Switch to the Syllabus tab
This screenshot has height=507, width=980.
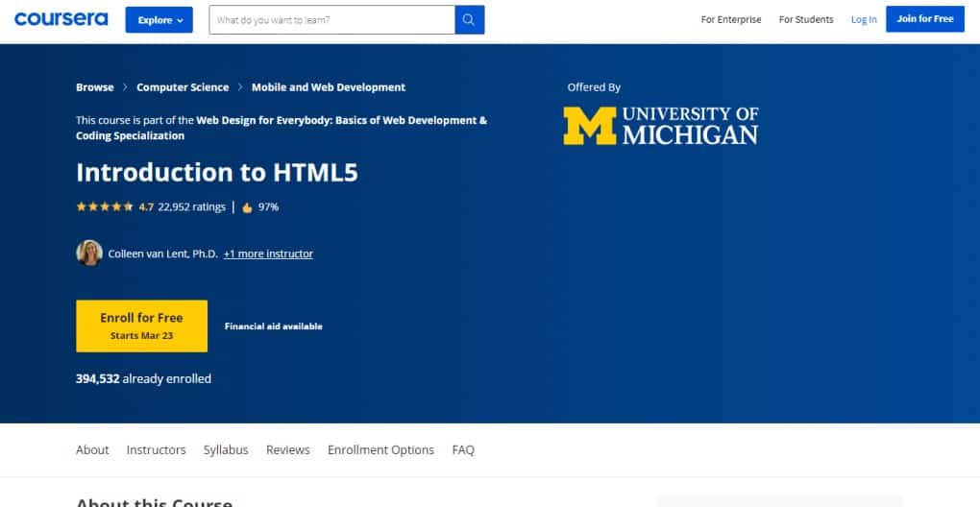226,449
